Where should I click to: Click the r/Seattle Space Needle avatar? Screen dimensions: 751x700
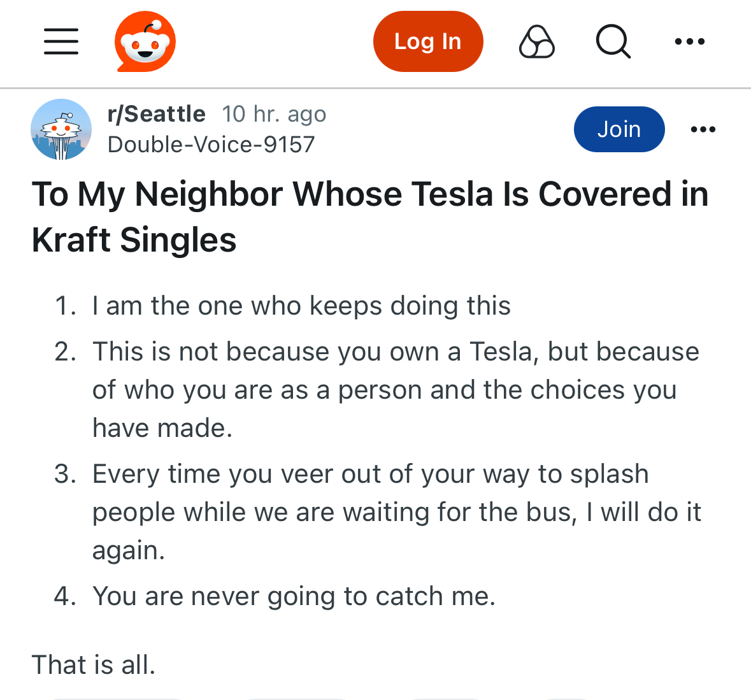coord(61,129)
